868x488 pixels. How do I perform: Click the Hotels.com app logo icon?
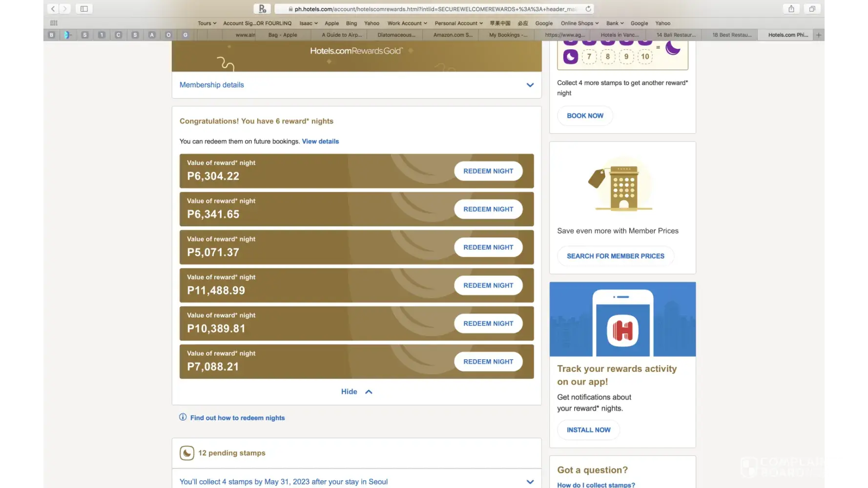click(622, 330)
